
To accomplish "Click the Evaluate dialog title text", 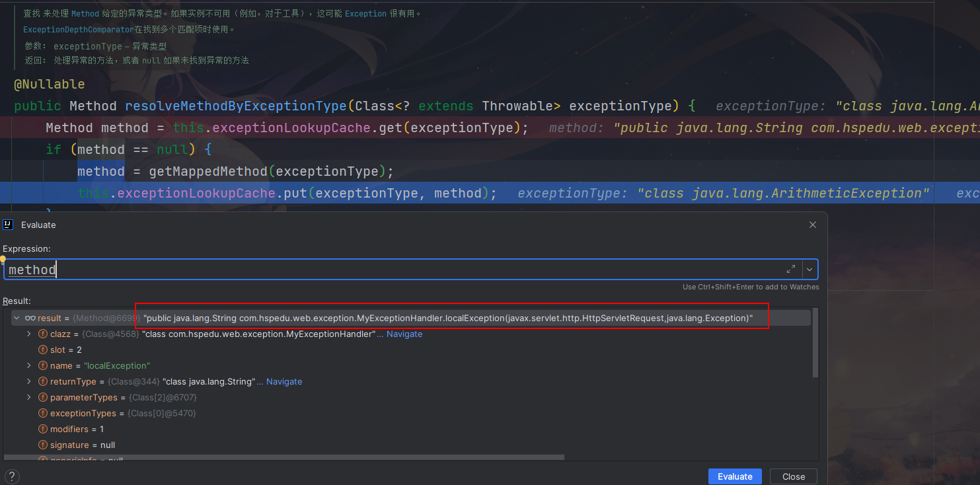I will click(38, 225).
